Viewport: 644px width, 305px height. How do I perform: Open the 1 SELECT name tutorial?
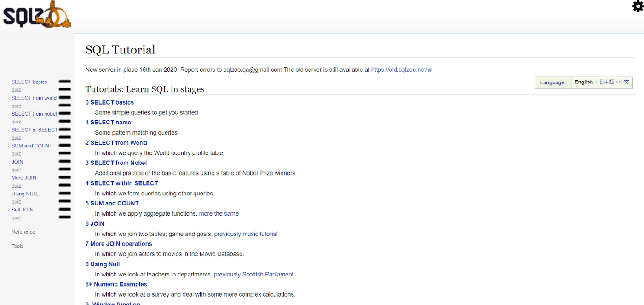(108, 123)
